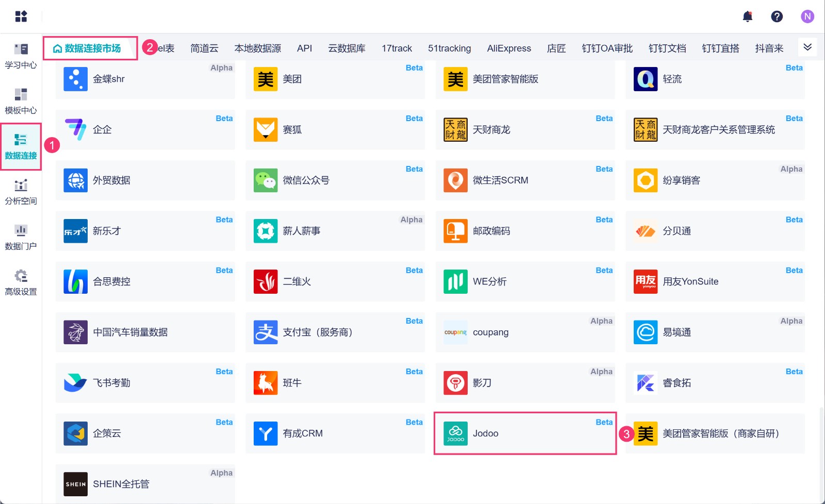Click the 邮政编码 connector icon
This screenshot has width=825, height=504.
[x=456, y=231]
